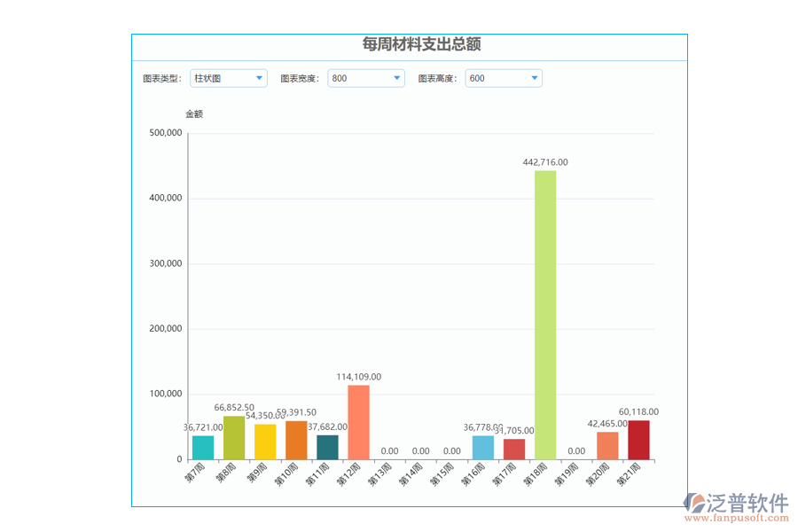Select the tall green 第18周 bar
The height and width of the screenshot is (532, 798).
click(x=544, y=310)
